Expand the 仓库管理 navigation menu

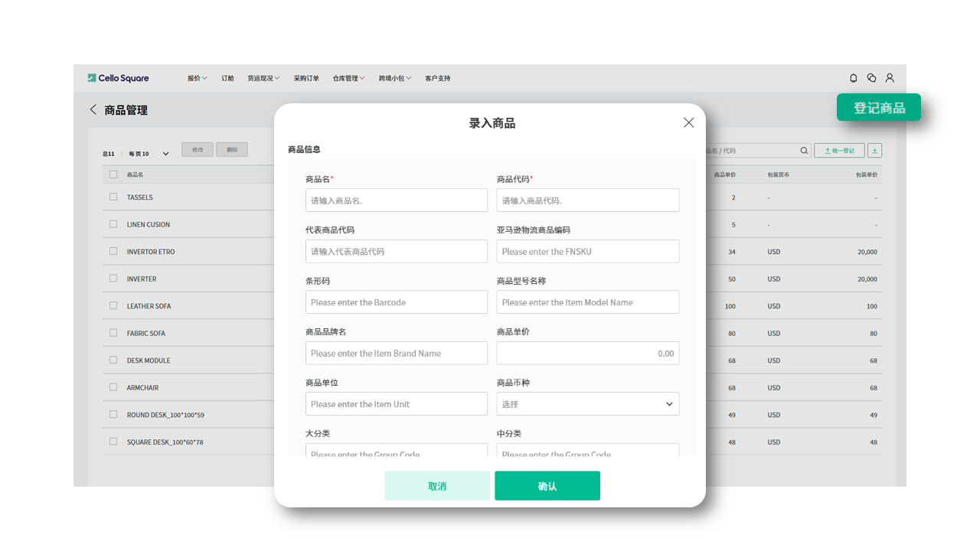coord(348,77)
